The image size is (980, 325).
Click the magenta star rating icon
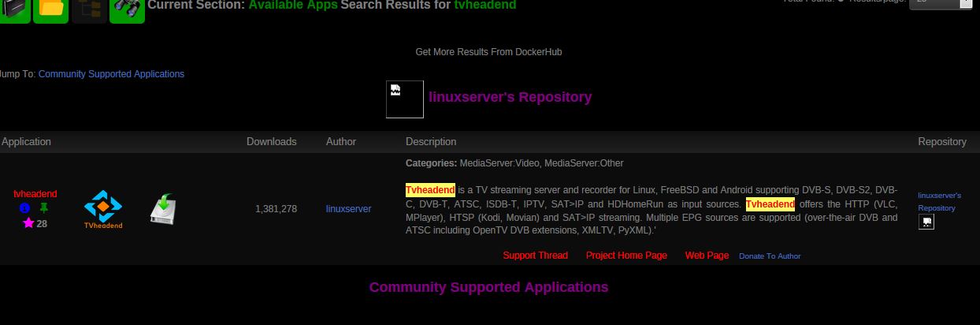[28, 223]
